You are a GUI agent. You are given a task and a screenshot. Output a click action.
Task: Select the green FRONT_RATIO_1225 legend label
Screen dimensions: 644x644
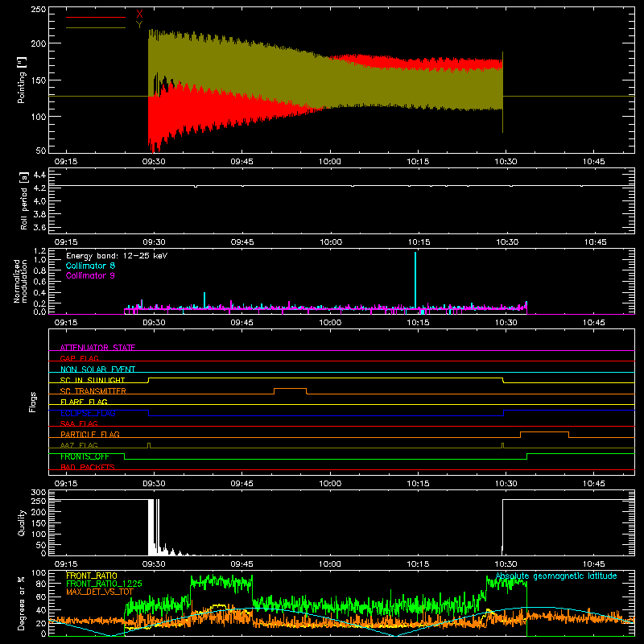click(x=104, y=584)
